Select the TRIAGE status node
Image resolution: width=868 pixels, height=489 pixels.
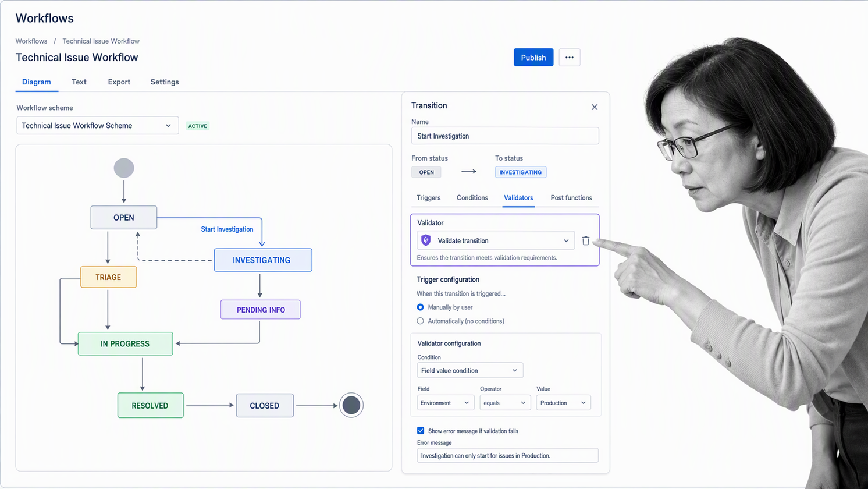(109, 277)
